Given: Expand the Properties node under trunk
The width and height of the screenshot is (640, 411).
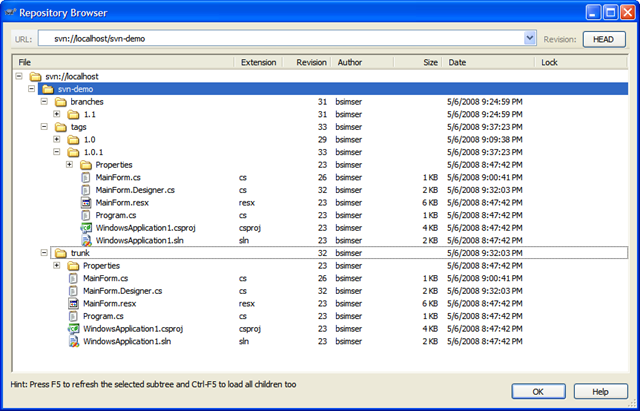Looking at the screenshot, I should click(x=57, y=265).
